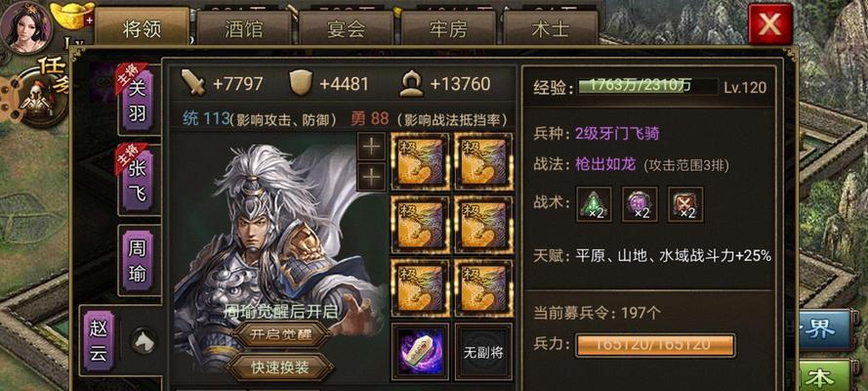Open the 牢房 tab
This screenshot has height=391, width=868.
click(448, 28)
